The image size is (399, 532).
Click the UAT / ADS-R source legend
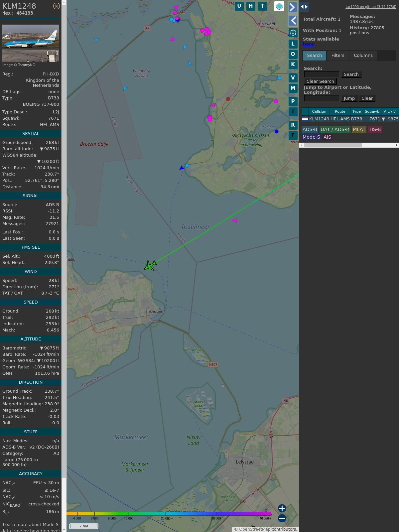coord(335,130)
